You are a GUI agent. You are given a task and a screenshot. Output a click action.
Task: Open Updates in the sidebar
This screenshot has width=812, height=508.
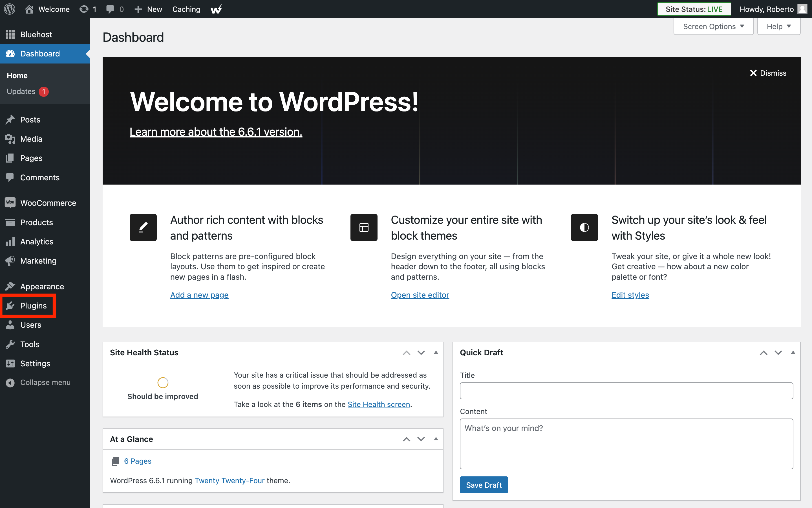tap(21, 91)
